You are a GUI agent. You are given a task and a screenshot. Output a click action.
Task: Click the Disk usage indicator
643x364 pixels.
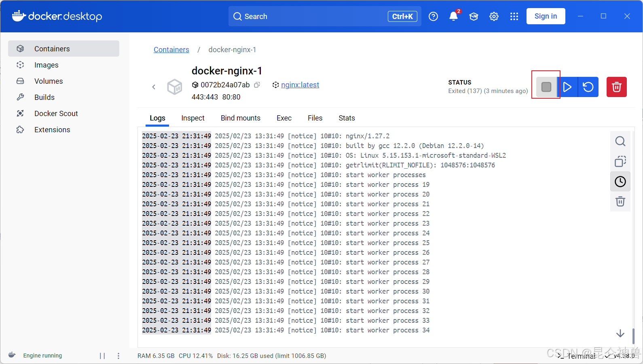[272, 356]
